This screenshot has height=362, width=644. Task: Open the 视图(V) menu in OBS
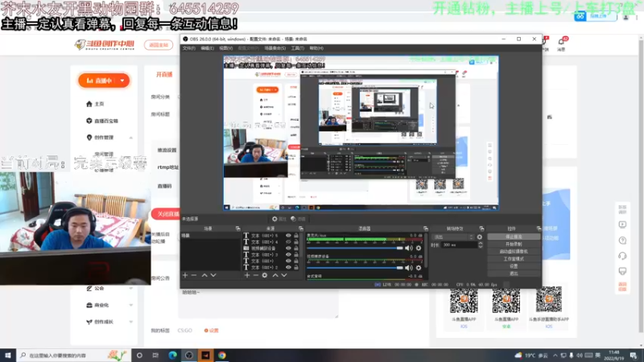point(225,48)
